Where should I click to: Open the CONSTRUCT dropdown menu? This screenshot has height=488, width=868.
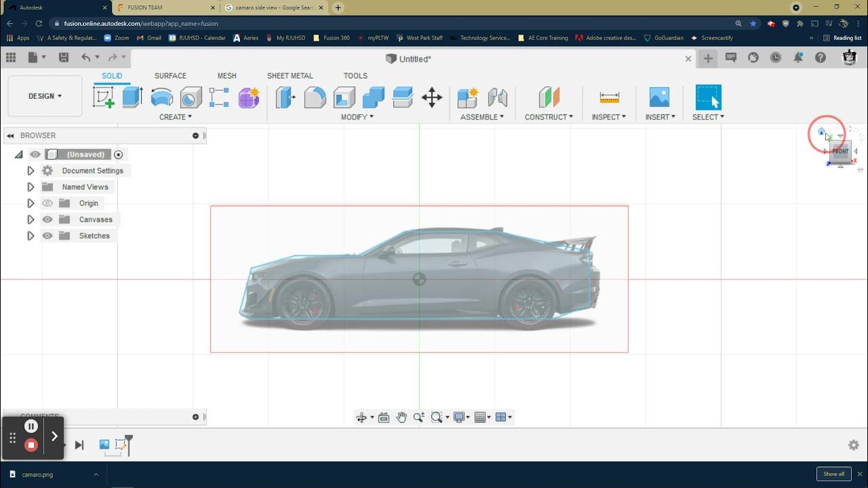point(549,117)
